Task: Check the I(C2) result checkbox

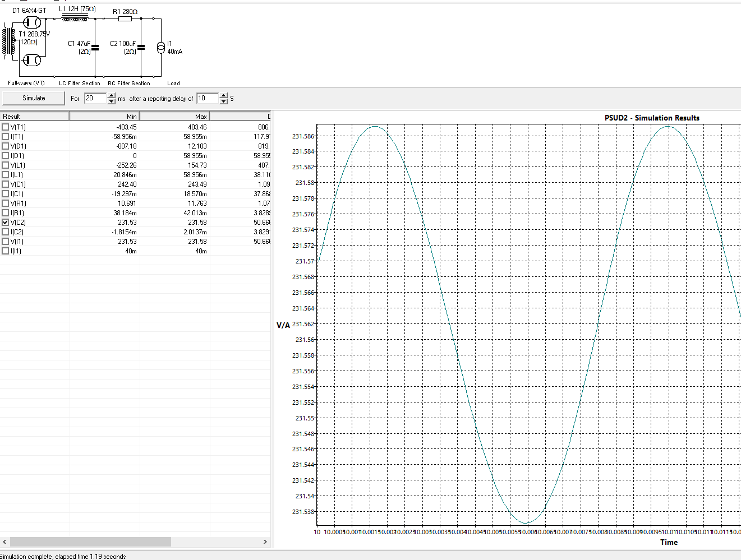Action: click(6, 232)
